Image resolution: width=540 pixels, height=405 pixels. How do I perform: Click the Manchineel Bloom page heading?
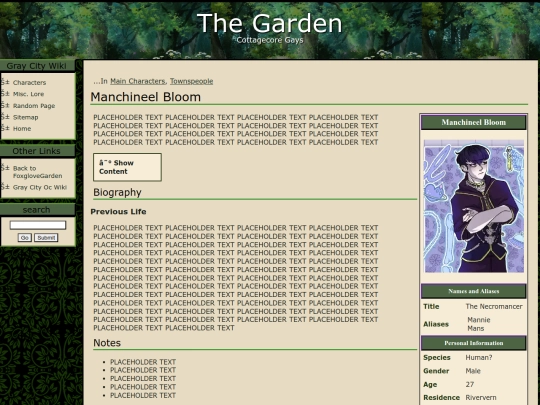145,97
